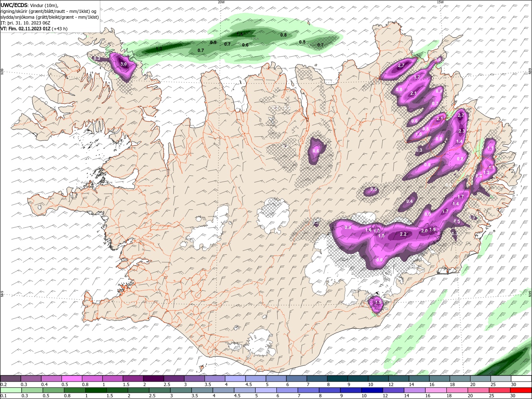The height and width of the screenshot is (399, 532).
Task: Click the 'rigning/skúrir' legend description line
Action: click(x=49, y=11)
